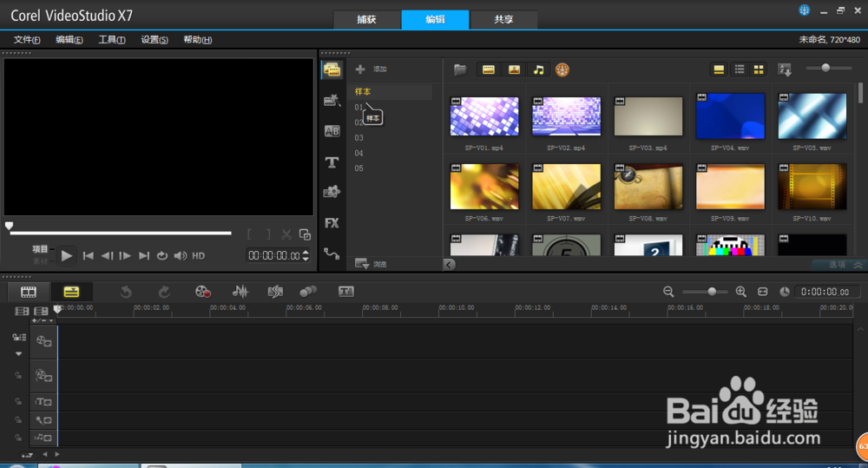Open the sort clips dropdown
868x468 pixels.
(x=785, y=69)
